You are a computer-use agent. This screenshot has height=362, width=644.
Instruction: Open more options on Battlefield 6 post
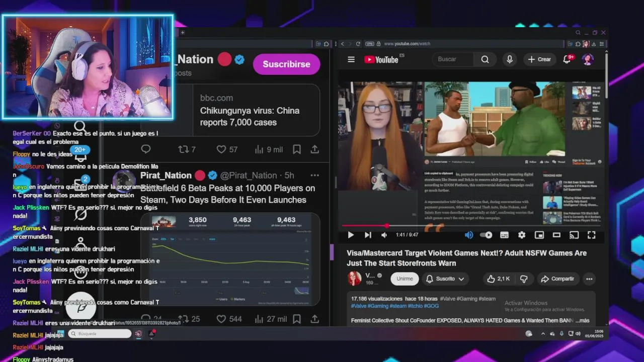[x=315, y=175]
